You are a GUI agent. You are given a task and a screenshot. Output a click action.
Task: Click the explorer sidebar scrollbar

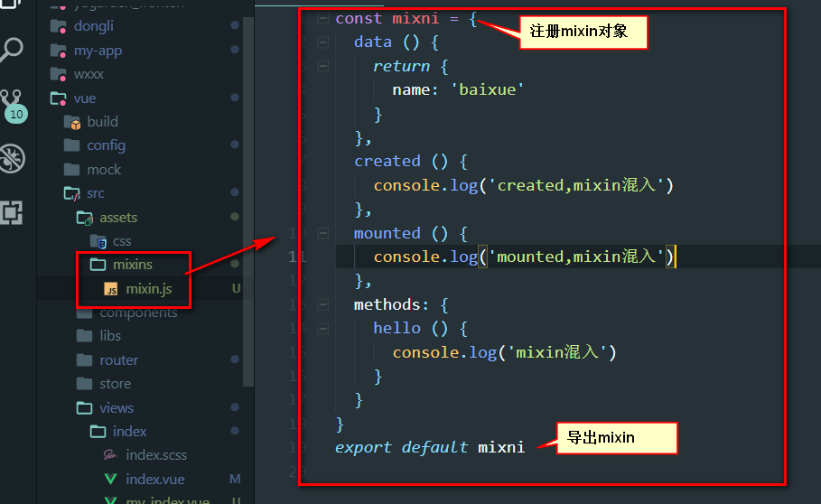click(x=248, y=201)
